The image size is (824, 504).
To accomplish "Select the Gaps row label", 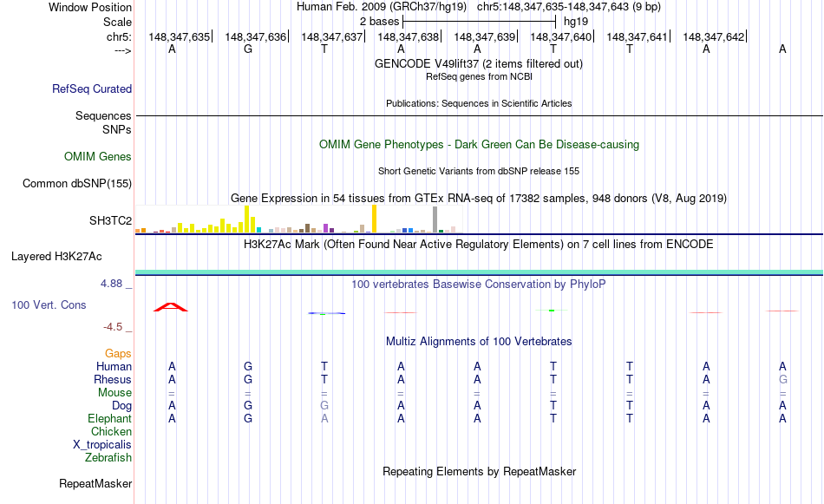I will tap(118, 354).
